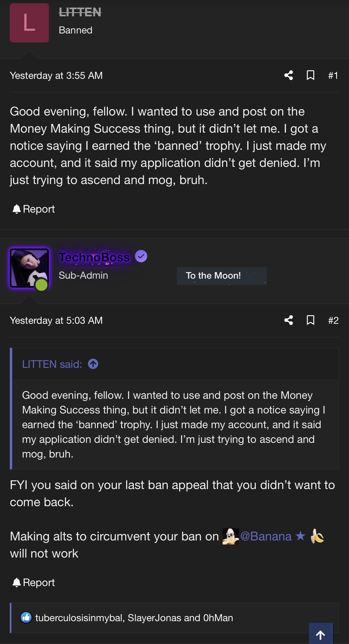Jump to quoted post via arrow icon
The image size is (349, 644).
pyautogui.click(x=93, y=364)
